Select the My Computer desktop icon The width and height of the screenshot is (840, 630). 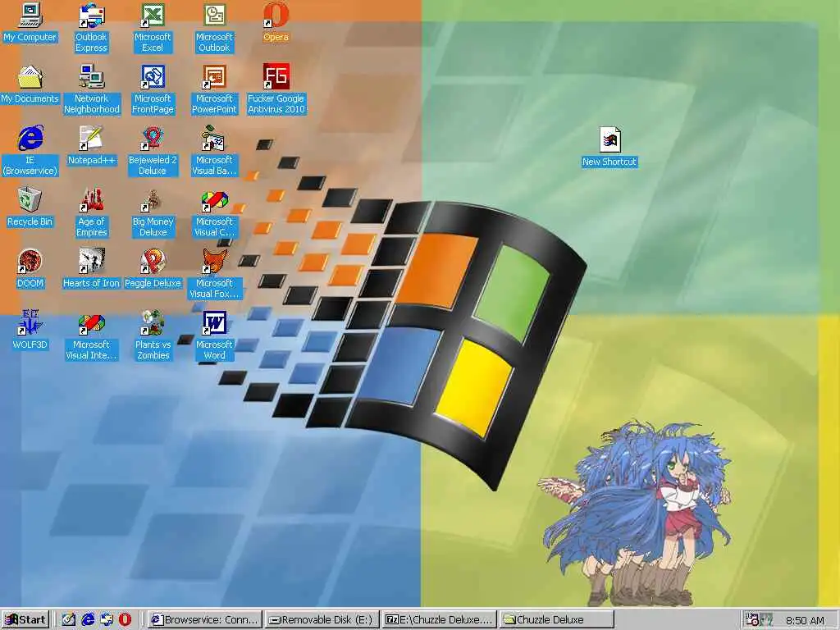pyautogui.click(x=30, y=15)
